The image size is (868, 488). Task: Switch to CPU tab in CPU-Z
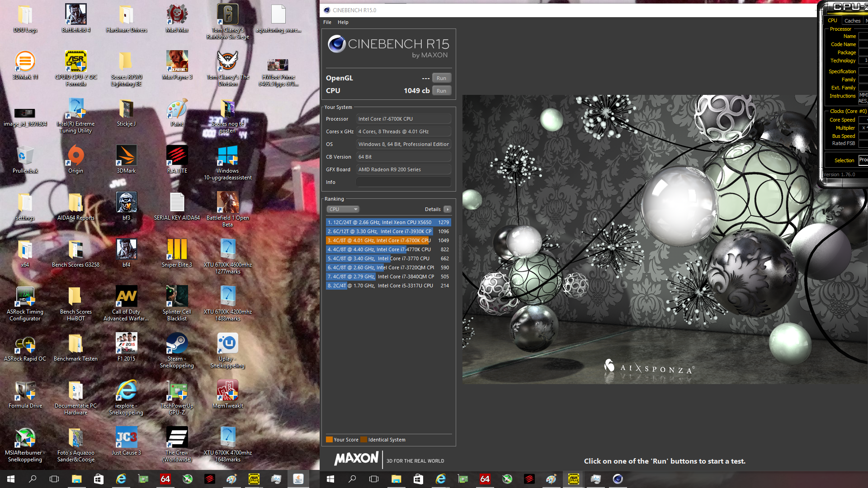[x=832, y=20]
